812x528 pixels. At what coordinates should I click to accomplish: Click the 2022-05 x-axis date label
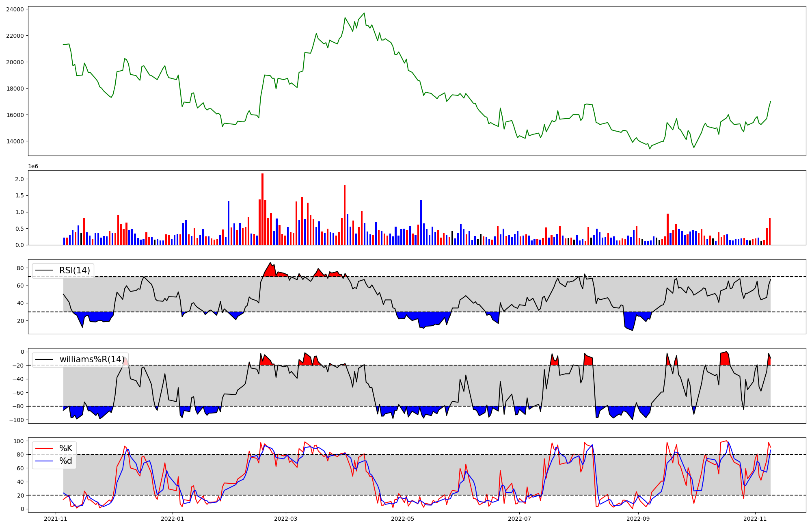pyautogui.click(x=403, y=519)
